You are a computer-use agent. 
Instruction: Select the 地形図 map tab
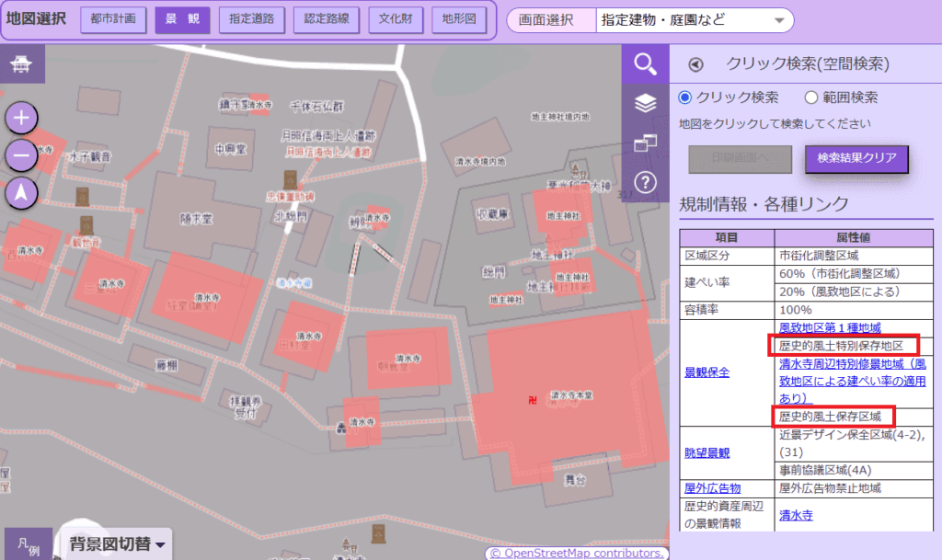click(458, 19)
